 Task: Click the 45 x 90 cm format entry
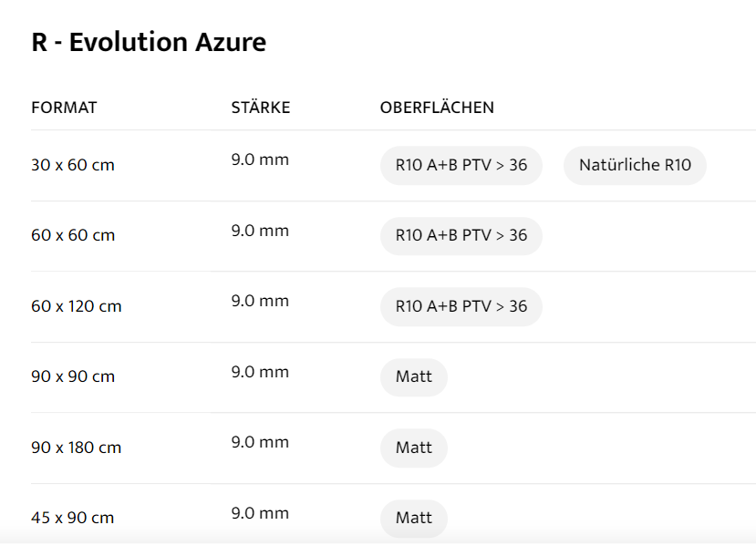point(73,519)
